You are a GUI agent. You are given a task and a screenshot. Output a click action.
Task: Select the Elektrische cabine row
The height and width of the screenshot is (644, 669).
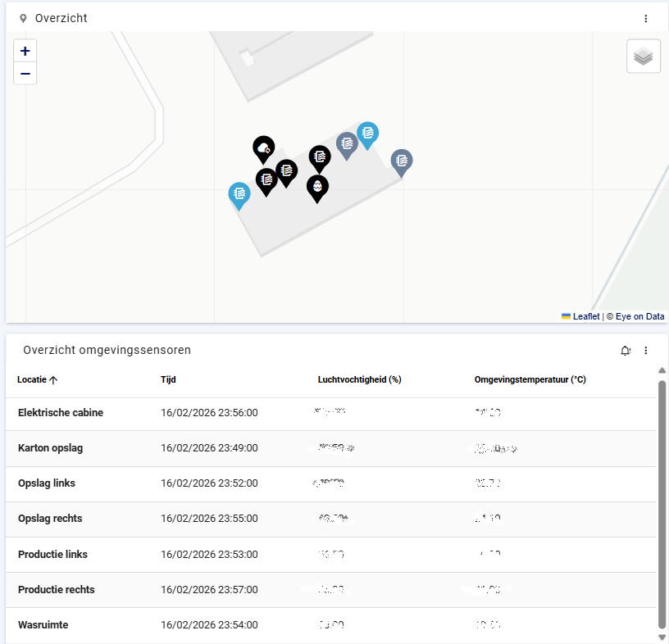(330, 413)
